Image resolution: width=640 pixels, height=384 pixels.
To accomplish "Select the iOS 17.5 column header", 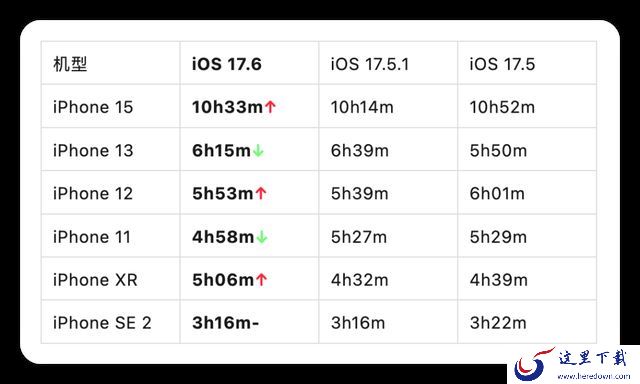I will (x=502, y=64).
